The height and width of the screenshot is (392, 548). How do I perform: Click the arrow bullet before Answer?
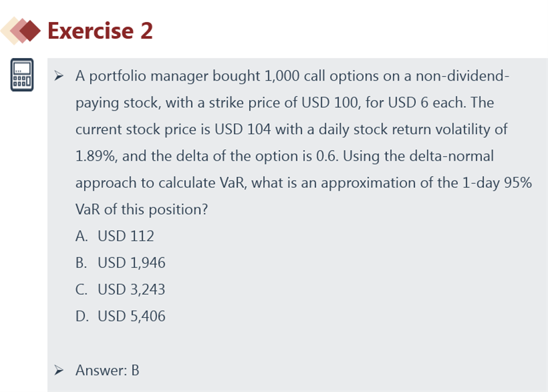pos(59,370)
